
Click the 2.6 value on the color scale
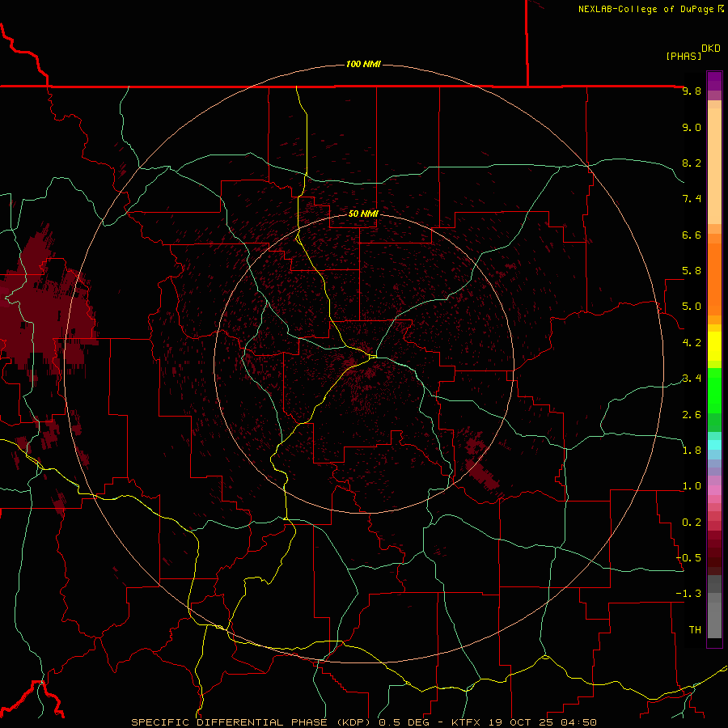pos(692,415)
